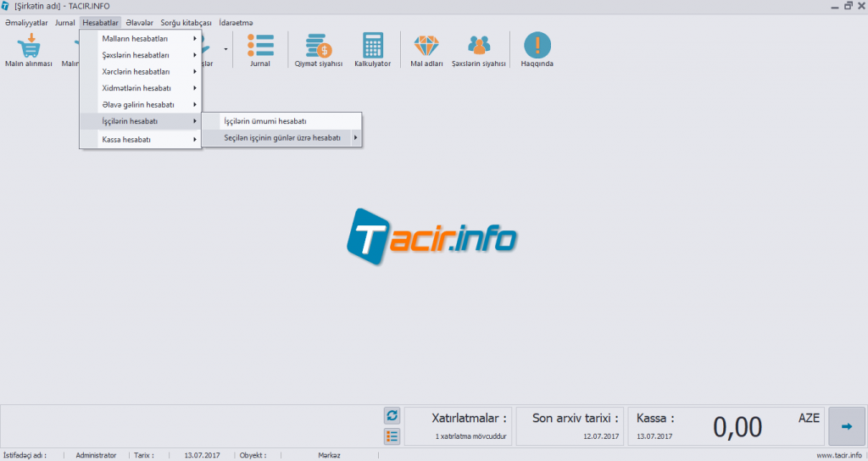The height and width of the screenshot is (461, 868).
Task: Select İşçilərin ümumi hesabatı menu entry
Action: point(264,121)
